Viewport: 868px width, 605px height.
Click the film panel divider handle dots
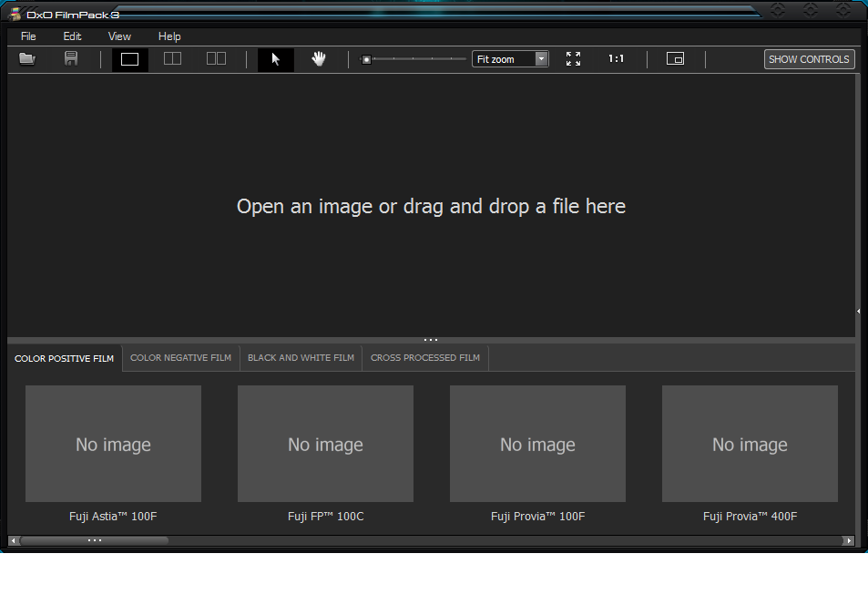coord(431,340)
